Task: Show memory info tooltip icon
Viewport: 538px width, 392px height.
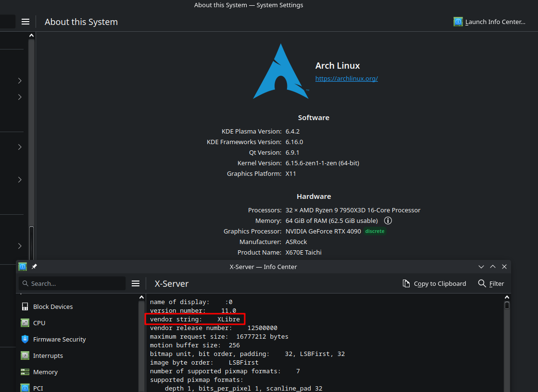Action: click(388, 220)
